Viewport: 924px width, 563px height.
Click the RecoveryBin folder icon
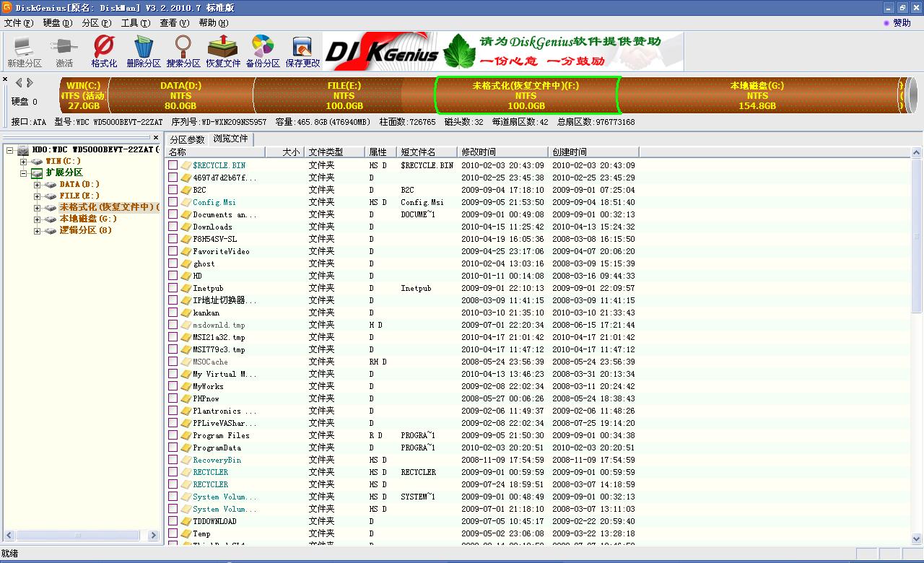tap(186, 460)
